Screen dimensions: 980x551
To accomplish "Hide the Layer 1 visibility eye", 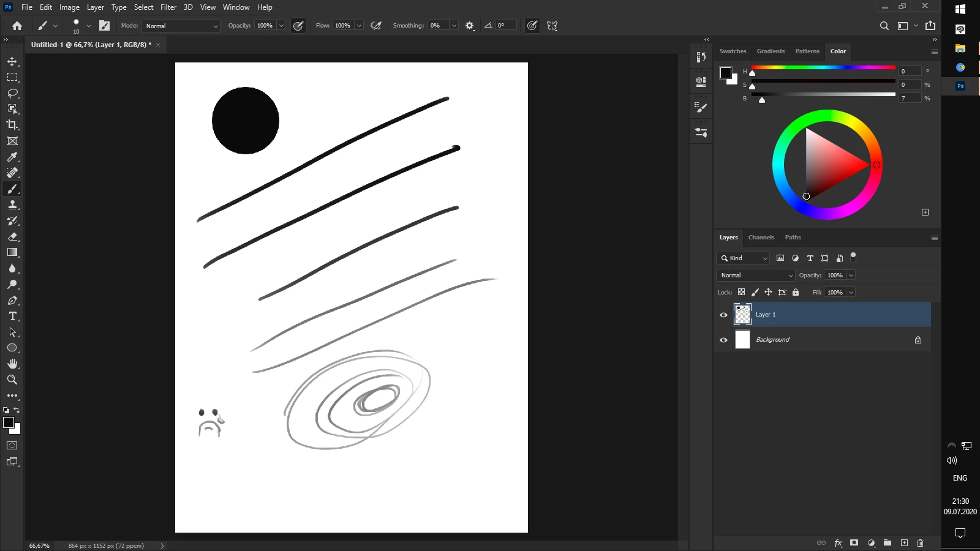I will [x=723, y=315].
